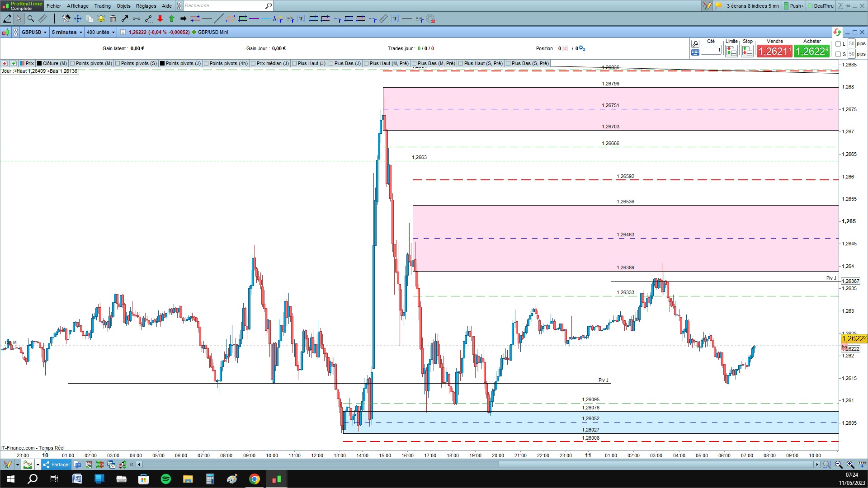Viewport: 868px width, 488px height.
Task: Check the L 50 pips checkbox
Action: [x=838, y=44]
